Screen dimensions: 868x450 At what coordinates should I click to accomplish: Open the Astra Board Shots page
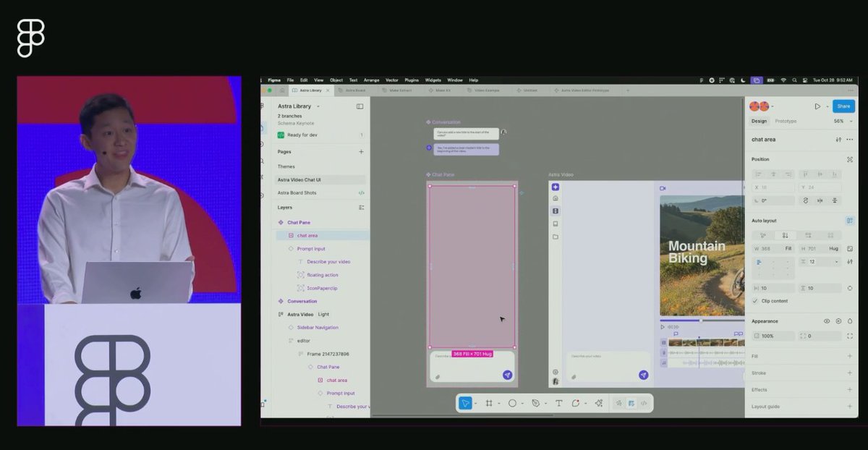point(297,193)
